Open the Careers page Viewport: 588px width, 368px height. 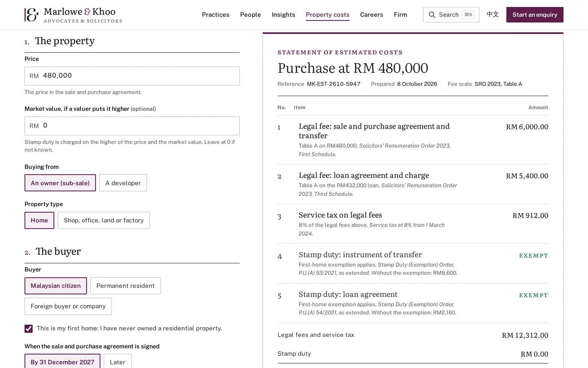pyautogui.click(x=372, y=15)
